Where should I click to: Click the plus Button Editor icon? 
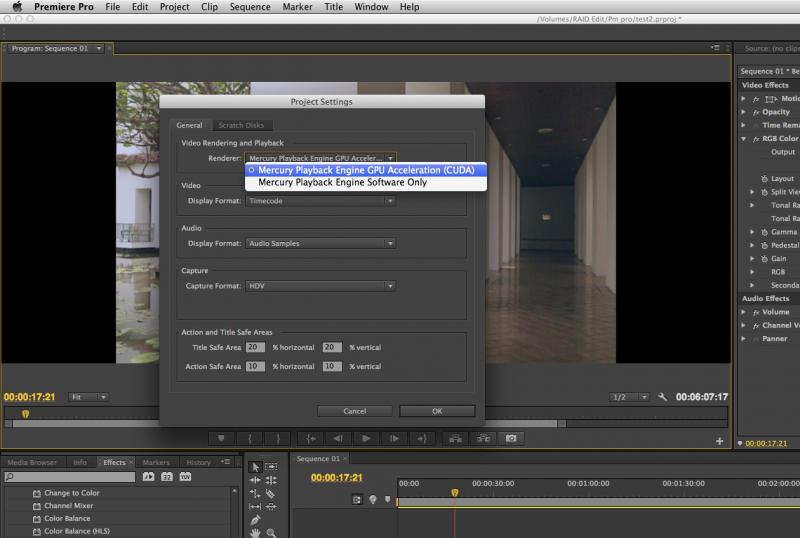tap(719, 441)
